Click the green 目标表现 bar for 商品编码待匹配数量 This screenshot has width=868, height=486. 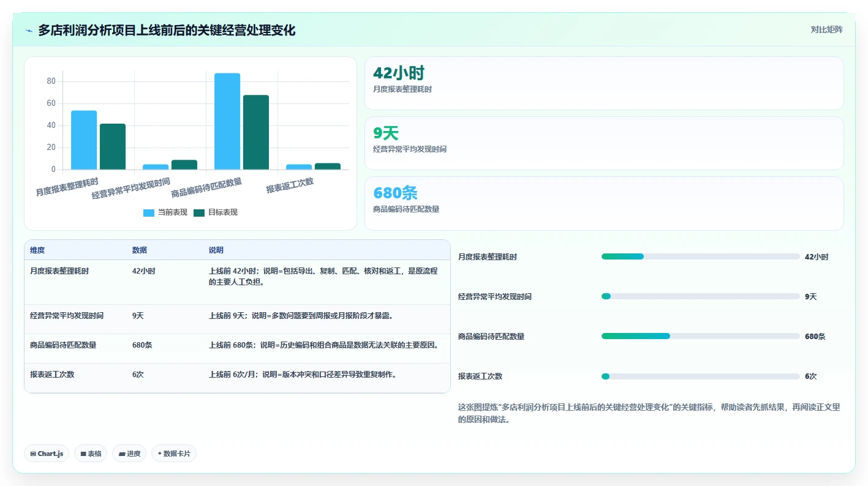[x=256, y=132]
